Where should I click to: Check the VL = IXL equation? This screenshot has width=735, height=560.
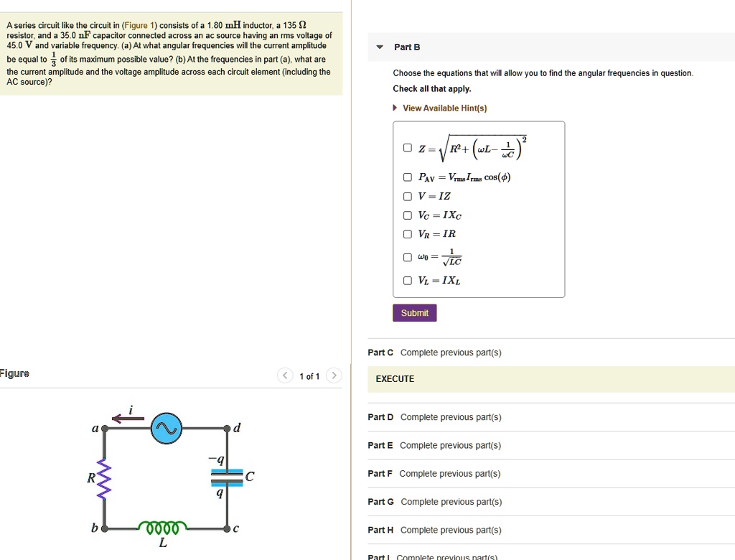click(408, 280)
